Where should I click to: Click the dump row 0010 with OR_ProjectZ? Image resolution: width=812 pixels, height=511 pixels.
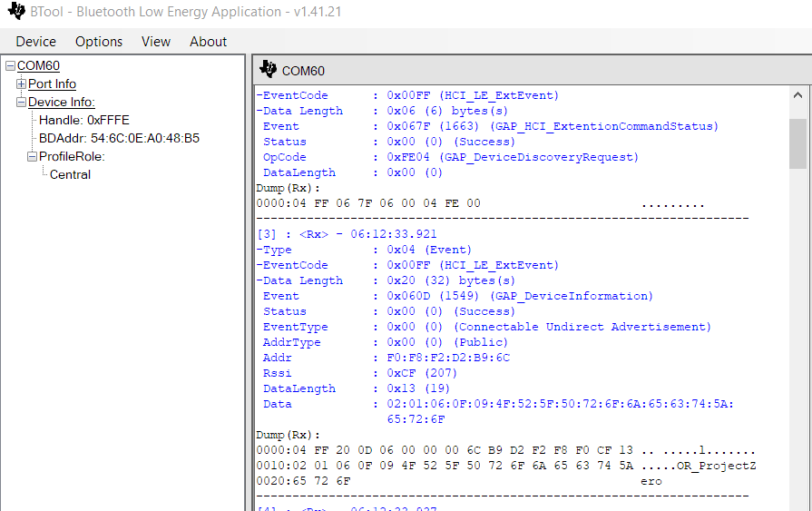506,466
